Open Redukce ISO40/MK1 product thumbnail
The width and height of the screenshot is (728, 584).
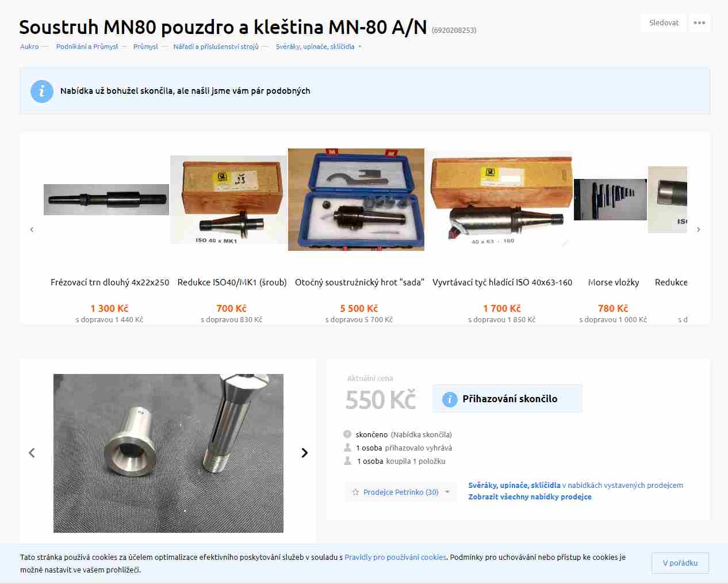pos(228,200)
